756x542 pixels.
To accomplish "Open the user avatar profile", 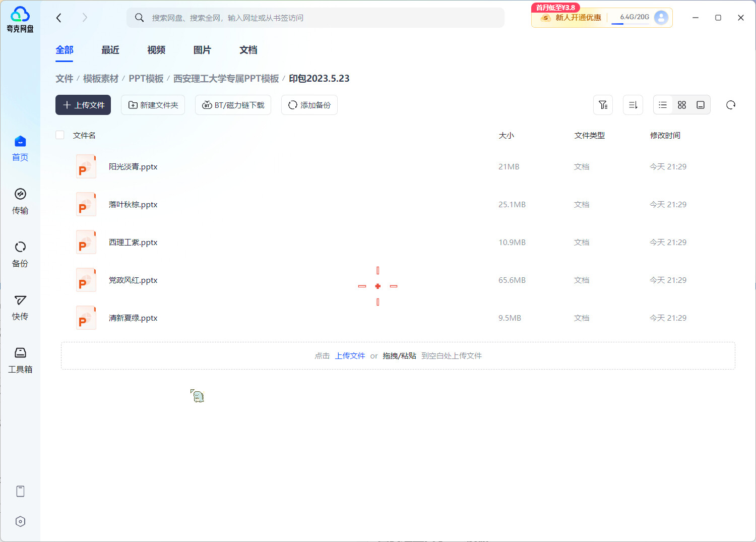I will click(x=661, y=18).
